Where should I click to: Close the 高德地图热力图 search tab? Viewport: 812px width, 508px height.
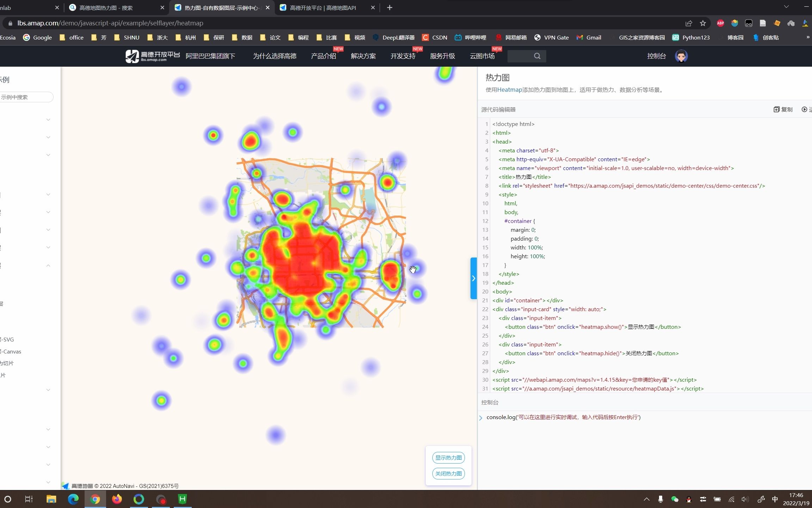[162, 7]
